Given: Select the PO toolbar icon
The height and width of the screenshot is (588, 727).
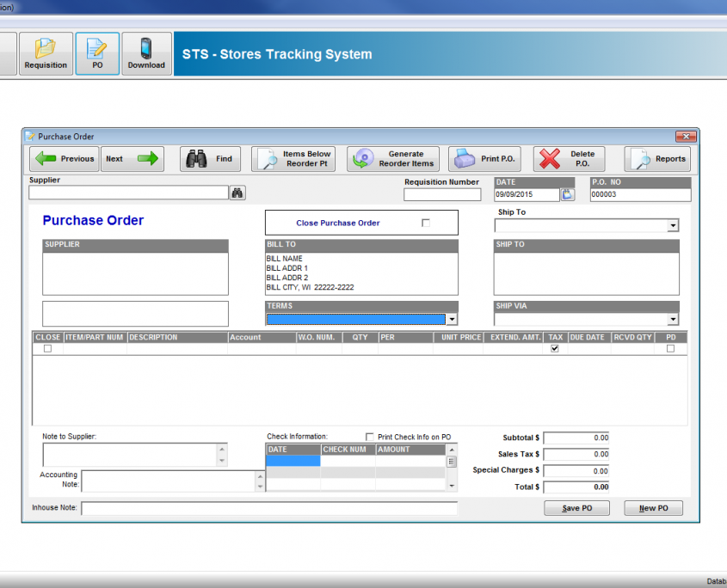Looking at the screenshot, I should pyautogui.click(x=97, y=54).
